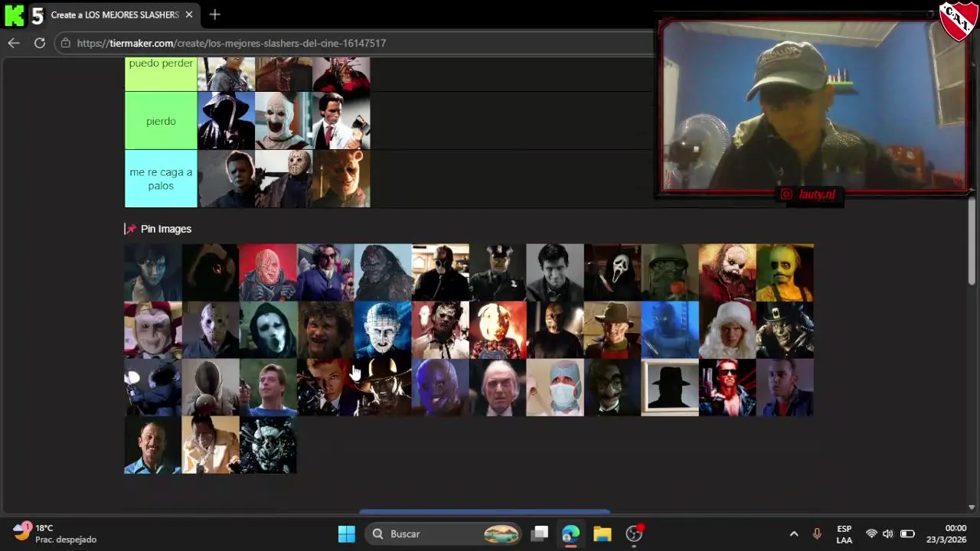Screen dimensions: 980x551
Task: Select the mustache and glasses disguise image
Action: point(612,387)
